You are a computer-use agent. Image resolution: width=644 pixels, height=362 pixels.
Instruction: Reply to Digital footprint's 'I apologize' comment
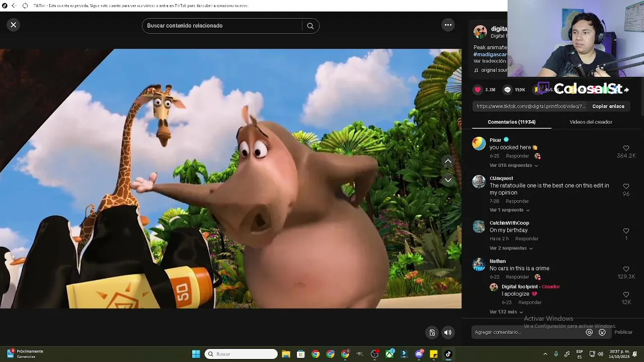point(530,303)
